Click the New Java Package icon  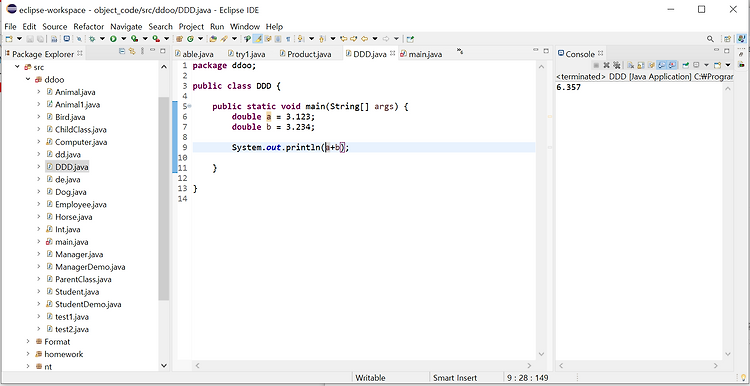pos(179,39)
